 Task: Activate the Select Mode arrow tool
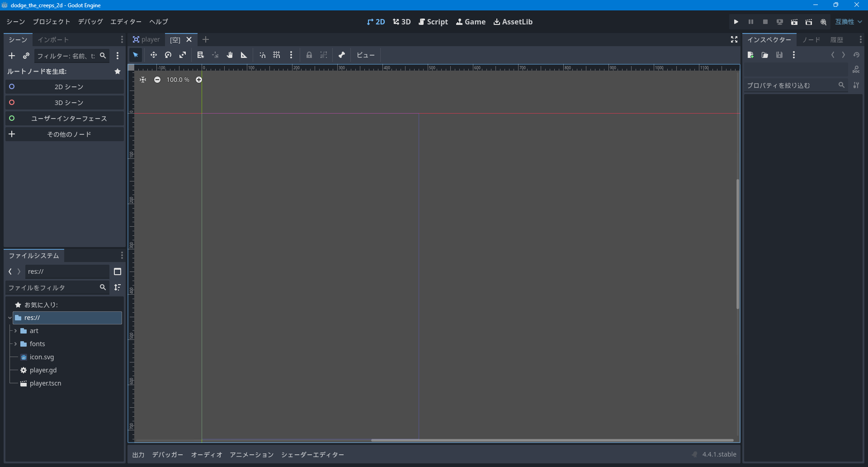[x=136, y=55]
